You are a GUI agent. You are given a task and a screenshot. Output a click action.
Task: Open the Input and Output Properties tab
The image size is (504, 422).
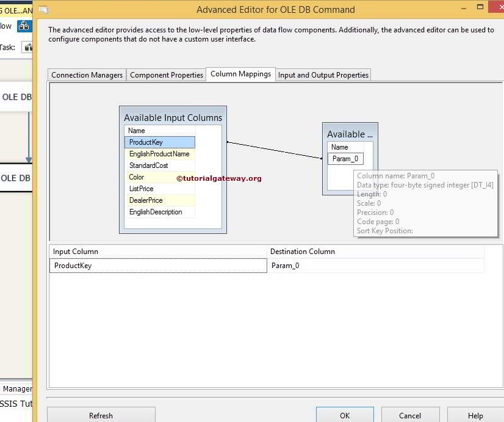(323, 75)
